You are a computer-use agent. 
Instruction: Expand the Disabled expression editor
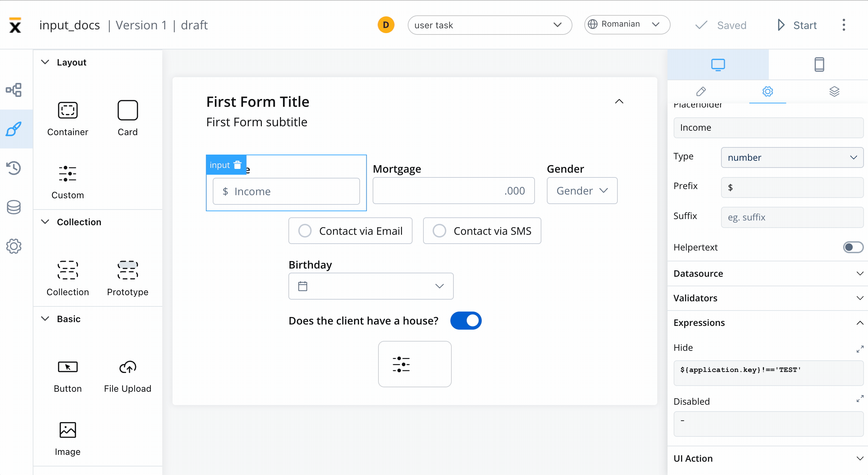click(860, 398)
